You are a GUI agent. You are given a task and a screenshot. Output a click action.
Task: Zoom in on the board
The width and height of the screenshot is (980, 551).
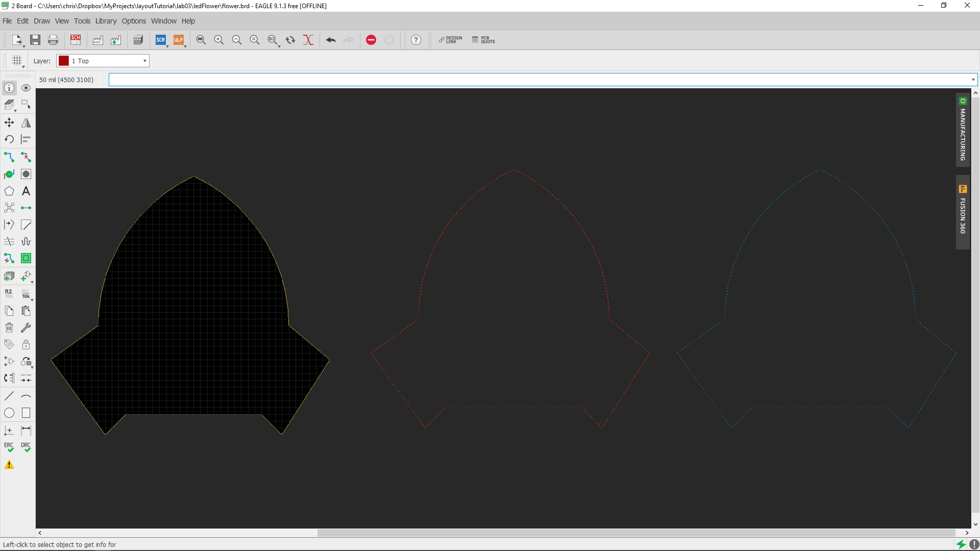219,40
